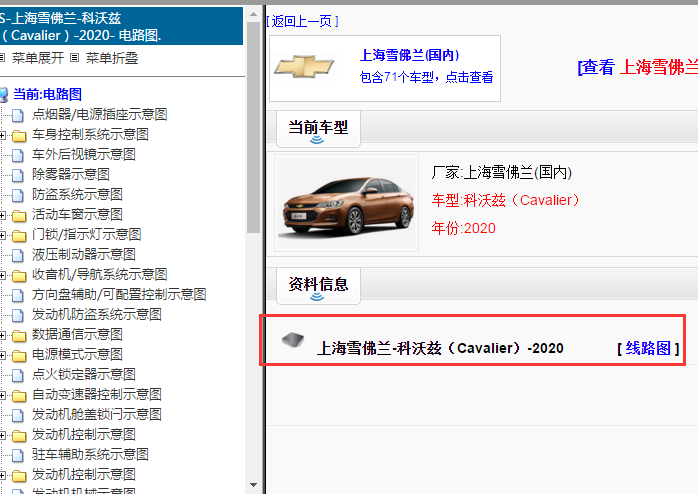
Task: Click the page icon beside 防盗系统示意图
Action: (x=18, y=195)
